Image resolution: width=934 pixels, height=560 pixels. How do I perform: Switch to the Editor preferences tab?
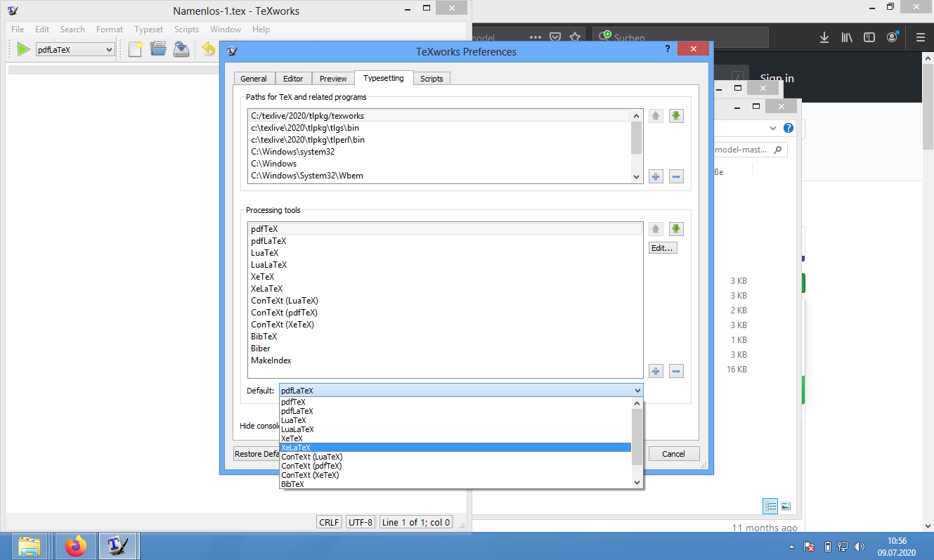tap(293, 79)
